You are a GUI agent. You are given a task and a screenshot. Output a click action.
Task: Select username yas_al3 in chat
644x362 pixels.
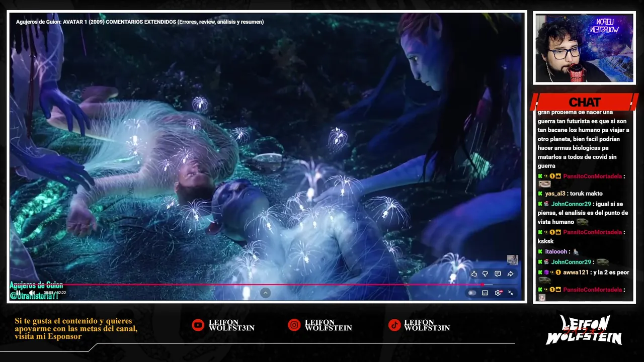(555, 194)
